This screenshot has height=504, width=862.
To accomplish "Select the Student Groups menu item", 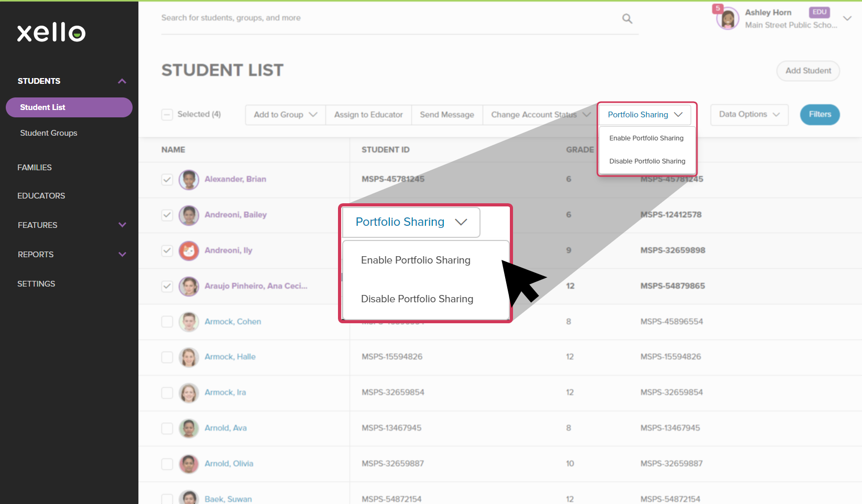I will [49, 133].
